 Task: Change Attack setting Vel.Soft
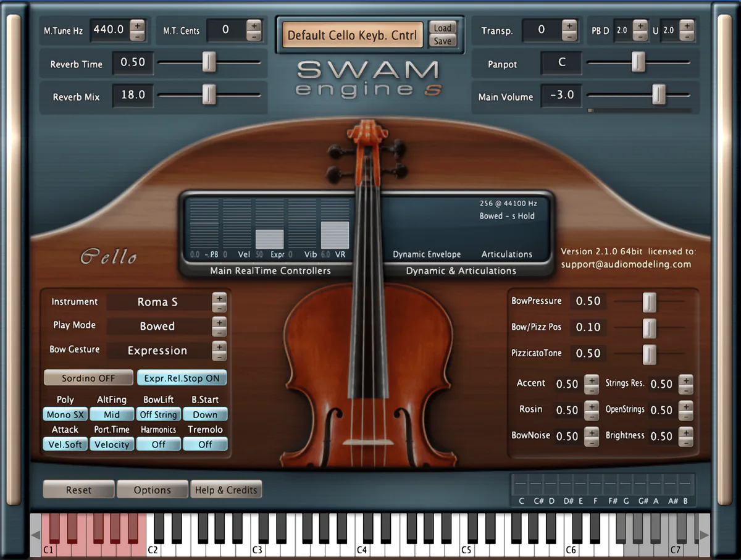[x=65, y=444]
